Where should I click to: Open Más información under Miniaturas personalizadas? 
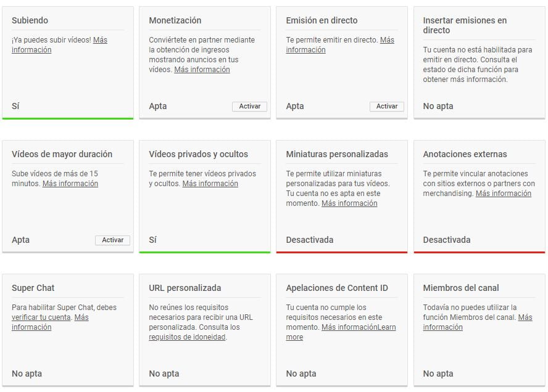pyautogui.click(x=349, y=203)
